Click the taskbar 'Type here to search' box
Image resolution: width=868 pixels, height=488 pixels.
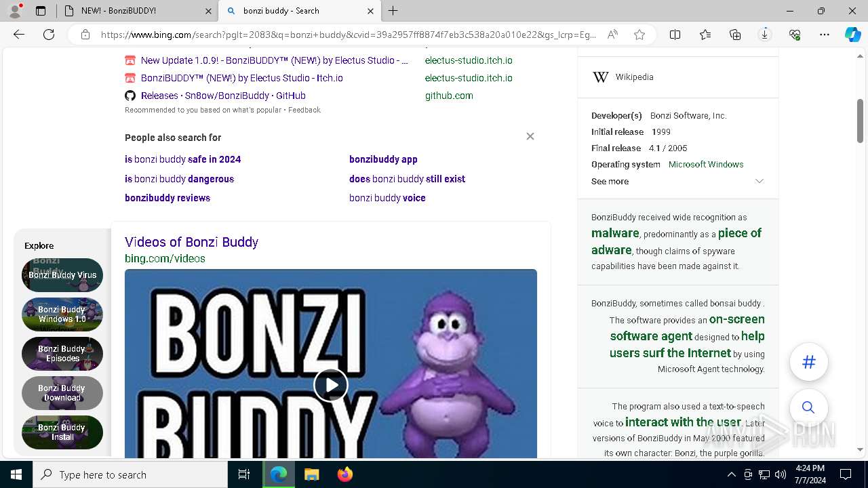click(x=130, y=474)
